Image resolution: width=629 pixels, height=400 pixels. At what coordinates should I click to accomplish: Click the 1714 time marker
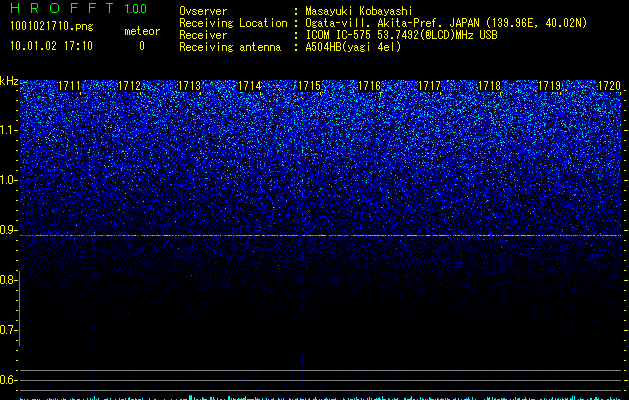(250, 86)
